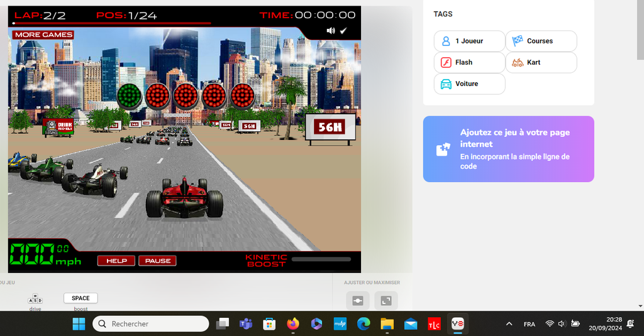Open the Kart tag
The width and height of the screenshot is (644, 336).
click(541, 62)
